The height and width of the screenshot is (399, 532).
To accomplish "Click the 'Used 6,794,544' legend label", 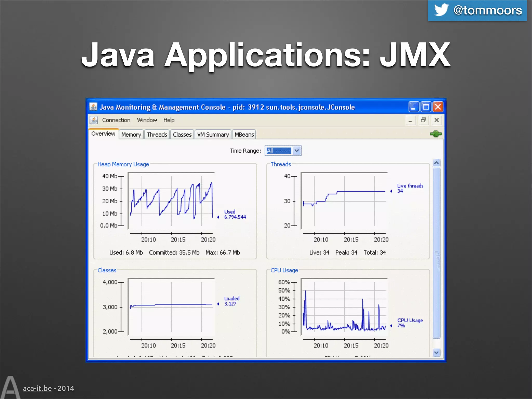I will click(235, 214).
